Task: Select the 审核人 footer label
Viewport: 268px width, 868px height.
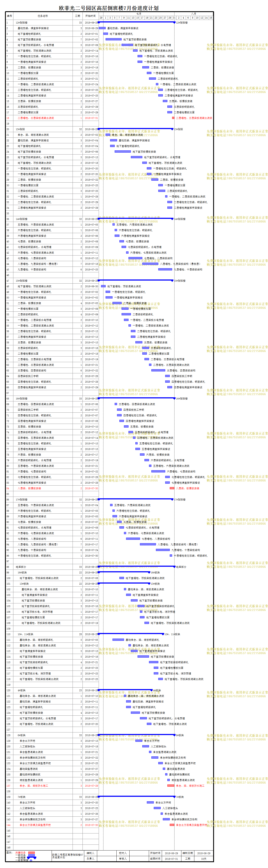Action: coord(123,859)
